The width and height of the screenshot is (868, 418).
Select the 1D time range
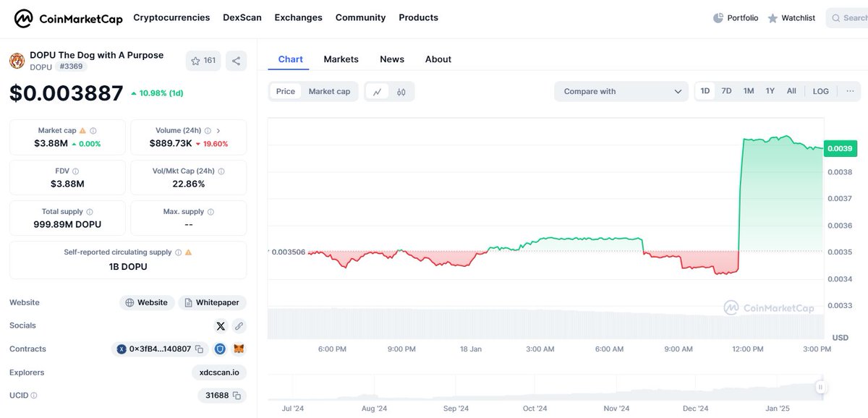point(705,91)
